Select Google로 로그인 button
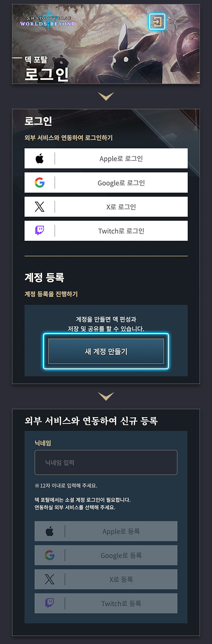 [x=106, y=183]
